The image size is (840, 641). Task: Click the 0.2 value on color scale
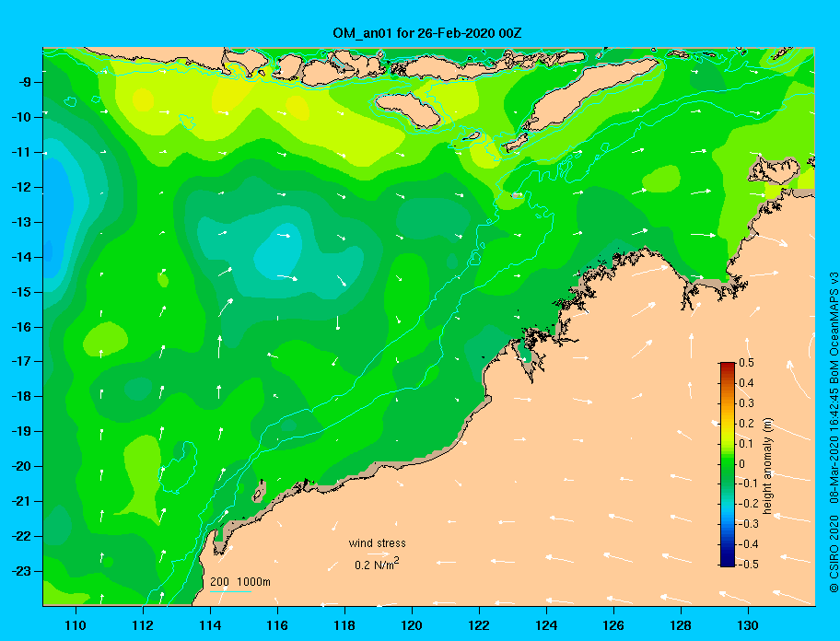tap(746, 423)
